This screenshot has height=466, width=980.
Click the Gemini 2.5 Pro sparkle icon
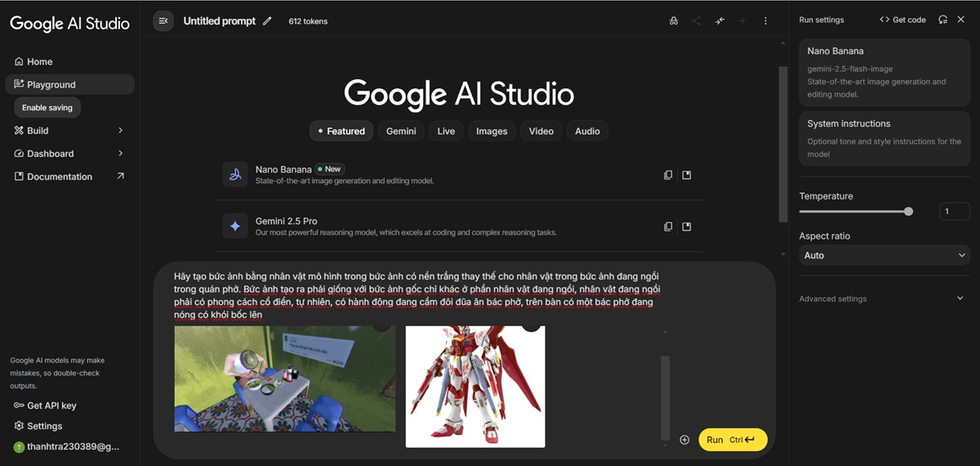[235, 226]
